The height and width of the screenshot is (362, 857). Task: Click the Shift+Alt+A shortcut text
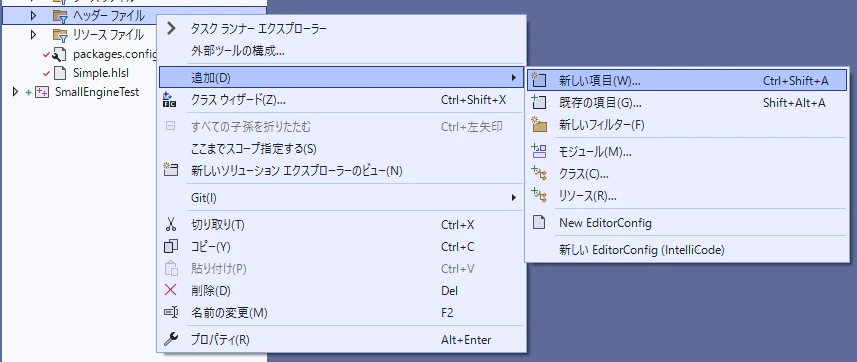(794, 103)
